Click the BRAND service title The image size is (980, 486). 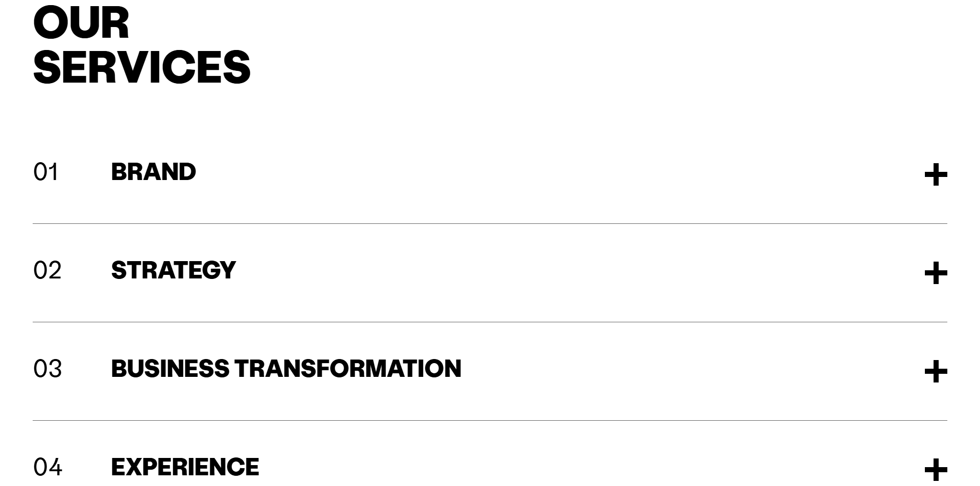pyautogui.click(x=153, y=172)
